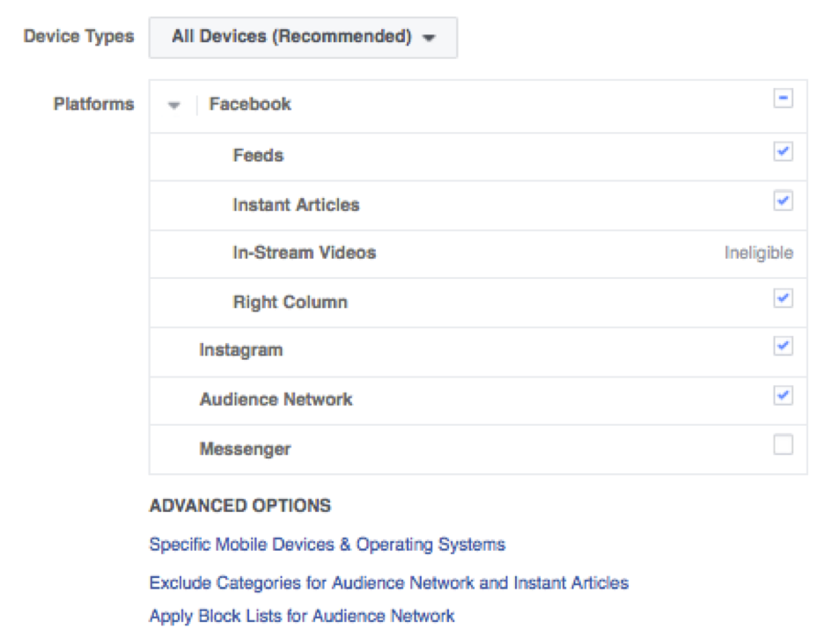Screen dimensions: 832x644
Task: Click the Platforms label
Action: 94,104
